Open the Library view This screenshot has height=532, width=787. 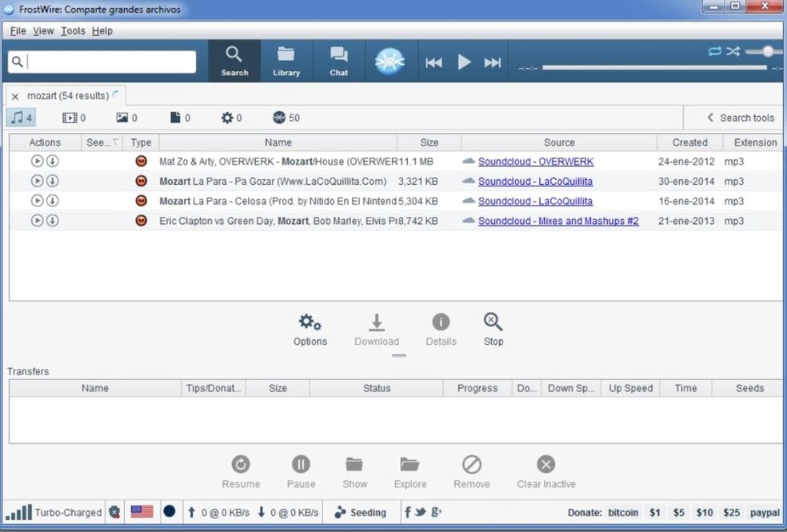286,62
